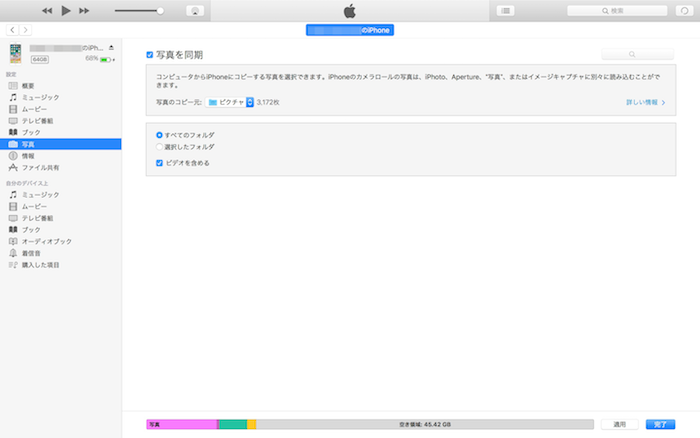Click the photo sync pane search field
The image size is (700, 438).
tap(638, 54)
